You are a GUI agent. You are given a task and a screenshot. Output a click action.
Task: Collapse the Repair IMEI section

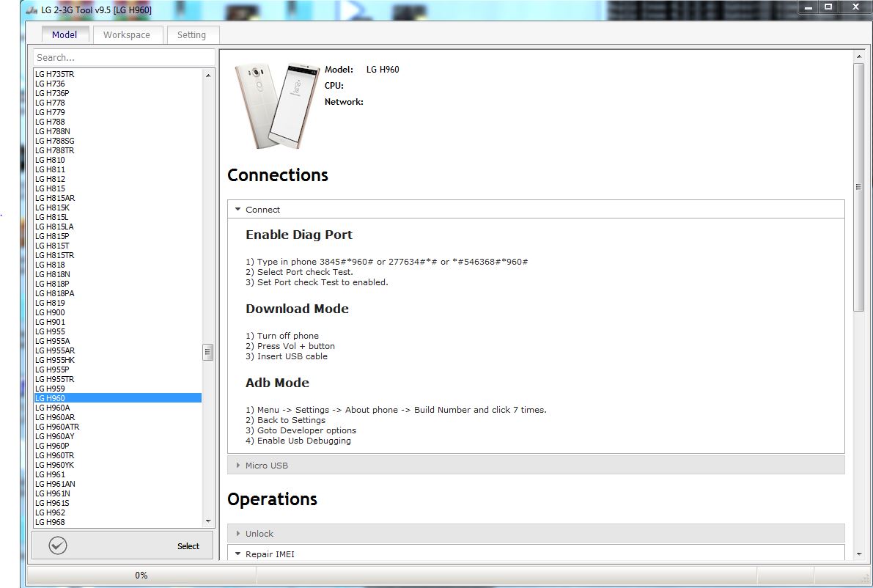coord(536,554)
